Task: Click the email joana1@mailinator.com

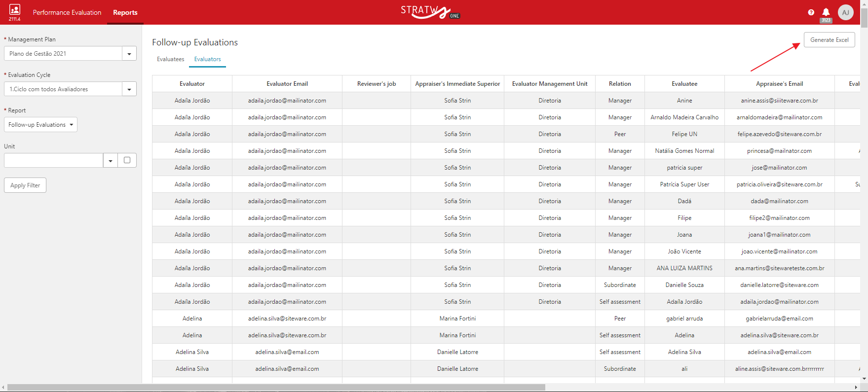Action: click(780, 235)
